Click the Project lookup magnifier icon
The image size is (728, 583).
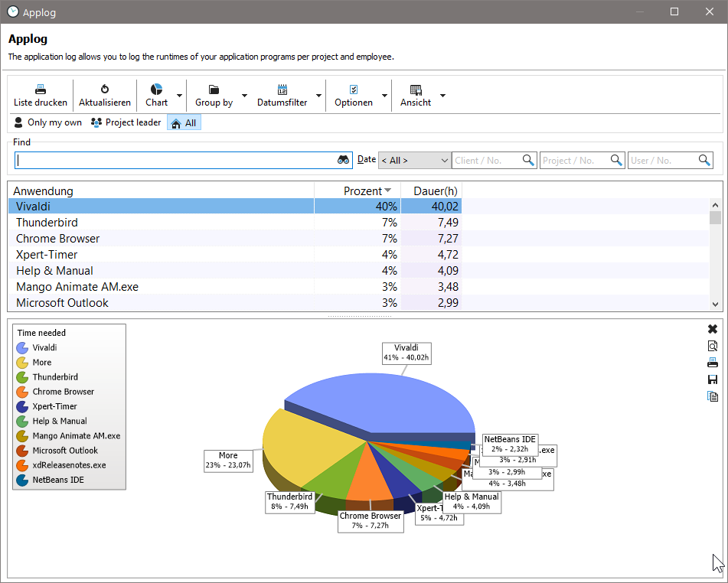click(x=616, y=160)
